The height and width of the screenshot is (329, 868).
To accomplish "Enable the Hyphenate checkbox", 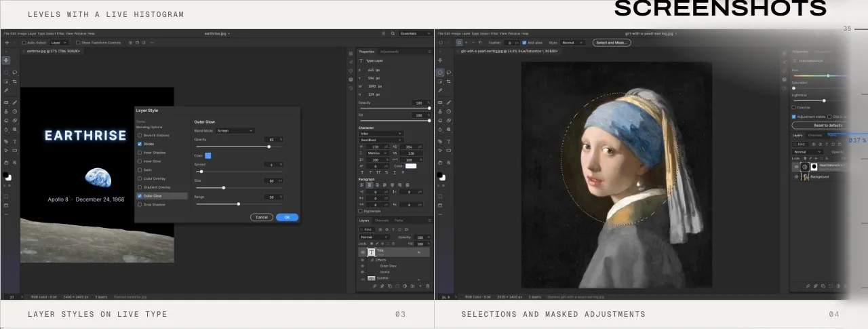I will coord(361,211).
